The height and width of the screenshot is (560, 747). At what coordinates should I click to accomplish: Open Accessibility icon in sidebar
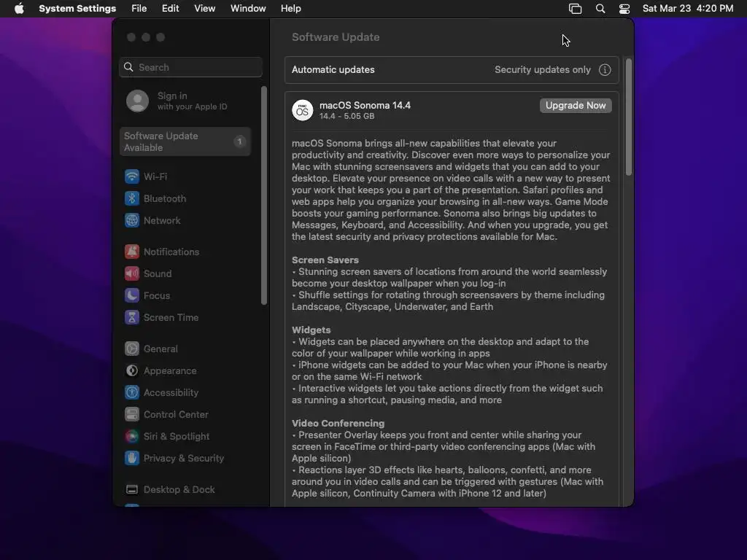pyautogui.click(x=132, y=392)
